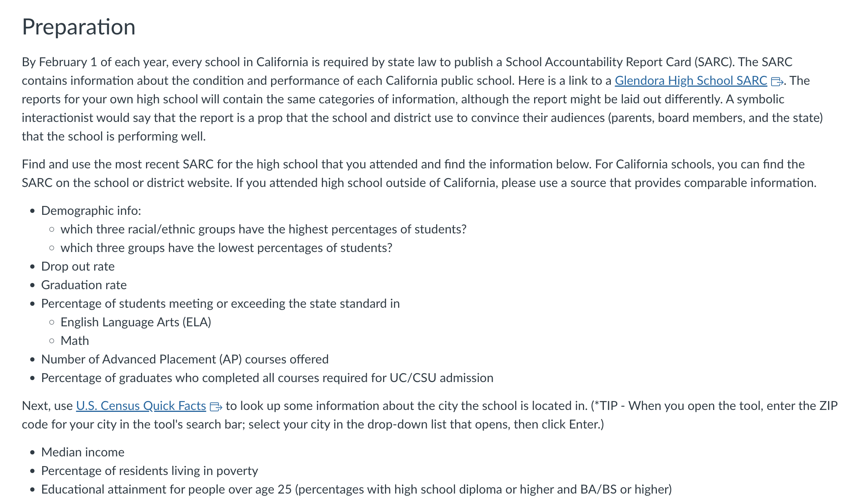Open the Glendora High School SARC link

pos(691,81)
